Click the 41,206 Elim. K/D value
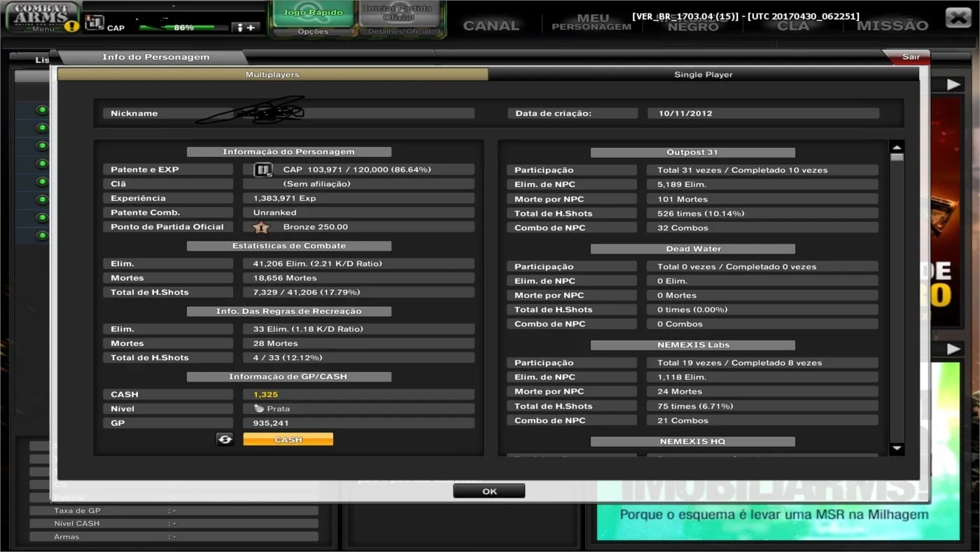Image resolution: width=980 pixels, height=552 pixels. click(x=358, y=264)
